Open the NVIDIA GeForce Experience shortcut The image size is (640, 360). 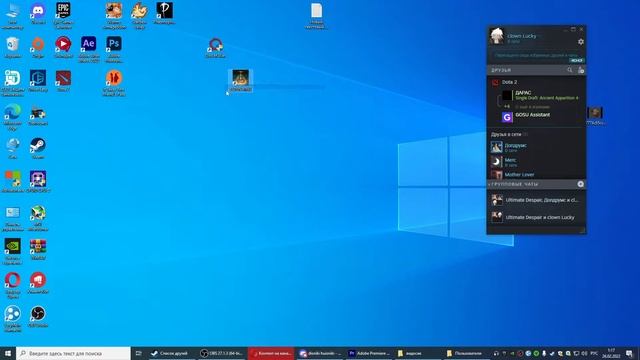[13, 250]
